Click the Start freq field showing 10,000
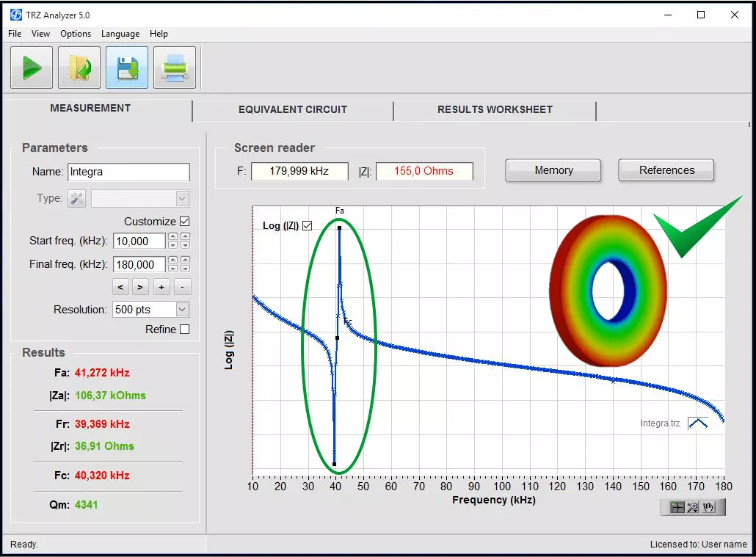The image size is (756, 557). point(139,241)
